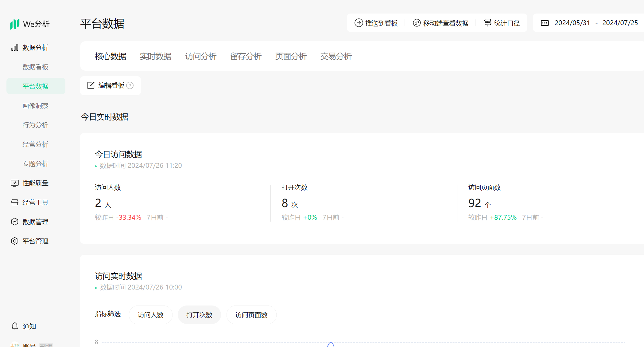The image size is (644, 347).
Task: Click the 经营工具 shop icon
Action: [x=14, y=203]
